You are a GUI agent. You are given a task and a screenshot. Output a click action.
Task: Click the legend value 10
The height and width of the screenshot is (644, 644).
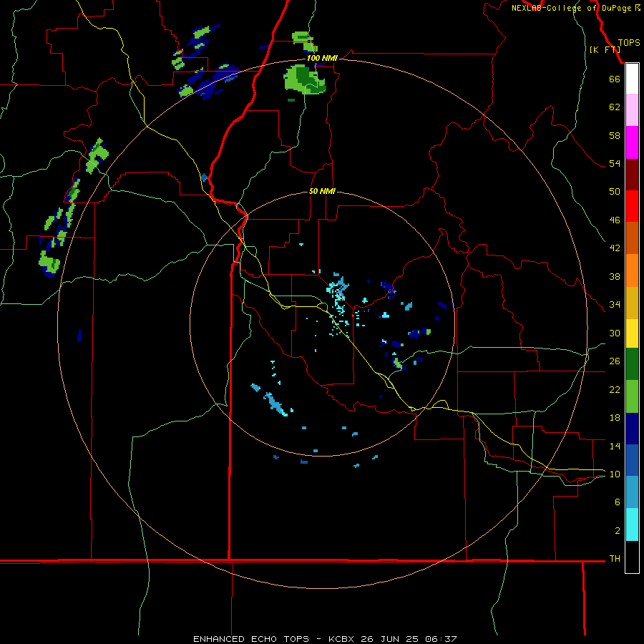615,474
